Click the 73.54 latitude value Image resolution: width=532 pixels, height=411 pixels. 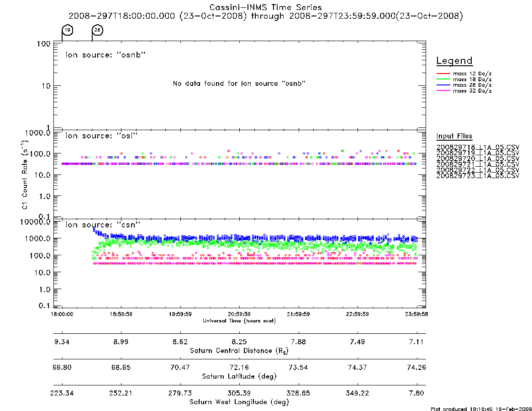tap(298, 368)
